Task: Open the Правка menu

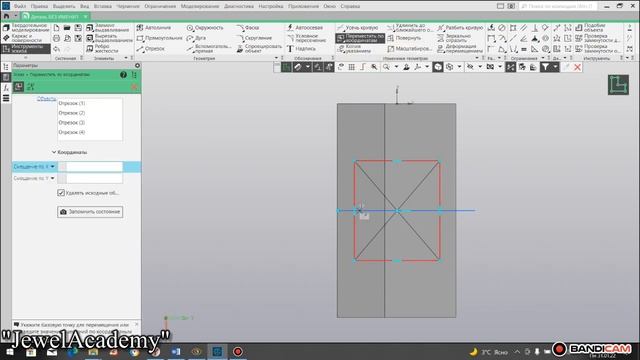Action: click(x=39, y=6)
